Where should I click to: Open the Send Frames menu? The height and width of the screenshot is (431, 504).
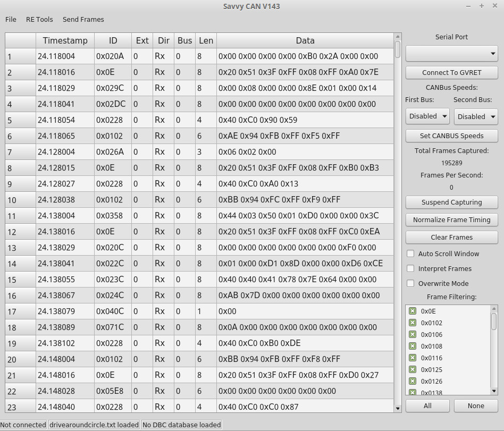click(82, 19)
